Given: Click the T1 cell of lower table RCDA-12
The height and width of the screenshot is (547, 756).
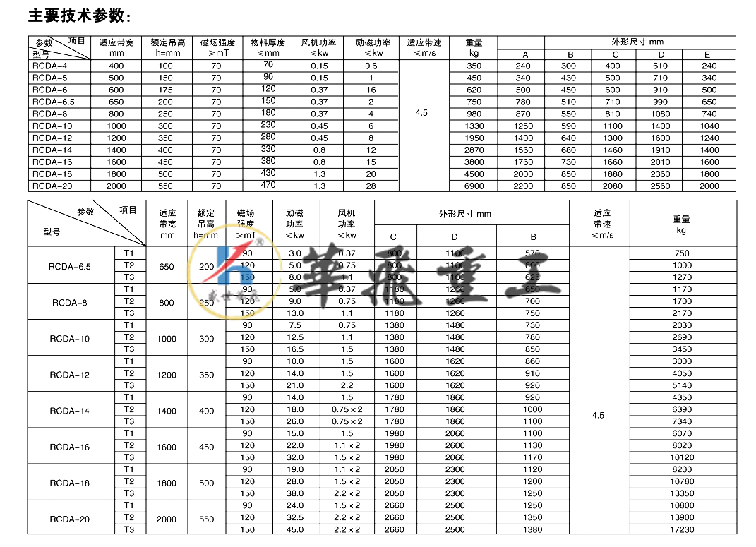Looking at the screenshot, I should click(129, 361).
